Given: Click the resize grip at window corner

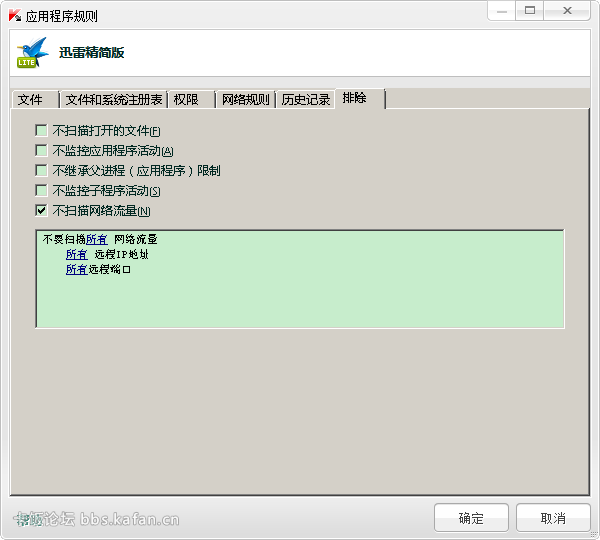Looking at the screenshot, I should point(593,535).
